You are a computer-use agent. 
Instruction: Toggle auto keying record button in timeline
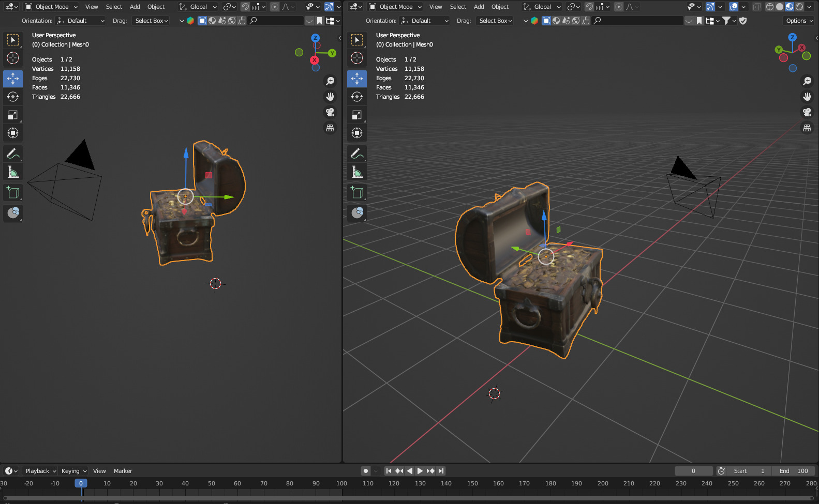click(365, 471)
